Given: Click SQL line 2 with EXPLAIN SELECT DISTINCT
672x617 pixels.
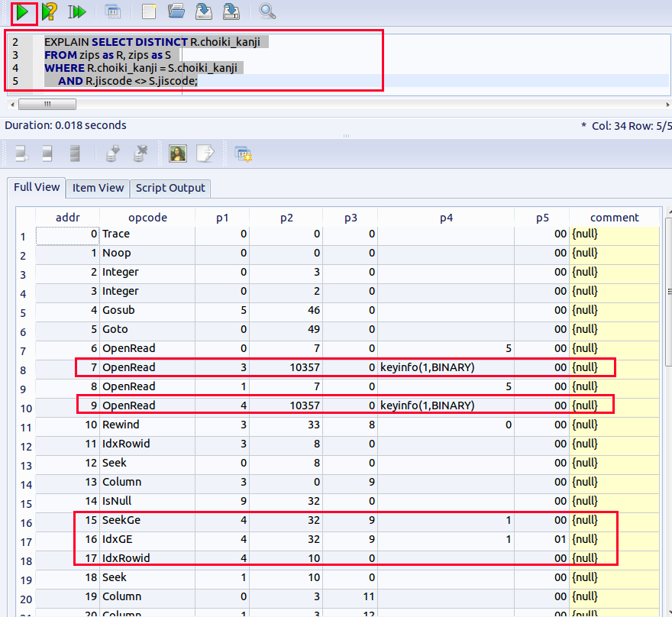Looking at the screenshot, I should pos(152,42).
